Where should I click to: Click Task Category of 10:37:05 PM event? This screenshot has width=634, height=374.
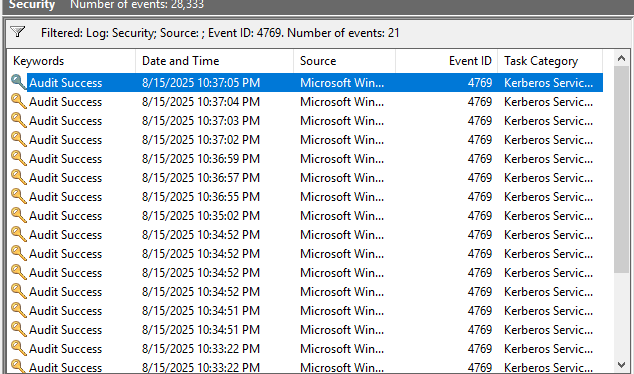(549, 83)
